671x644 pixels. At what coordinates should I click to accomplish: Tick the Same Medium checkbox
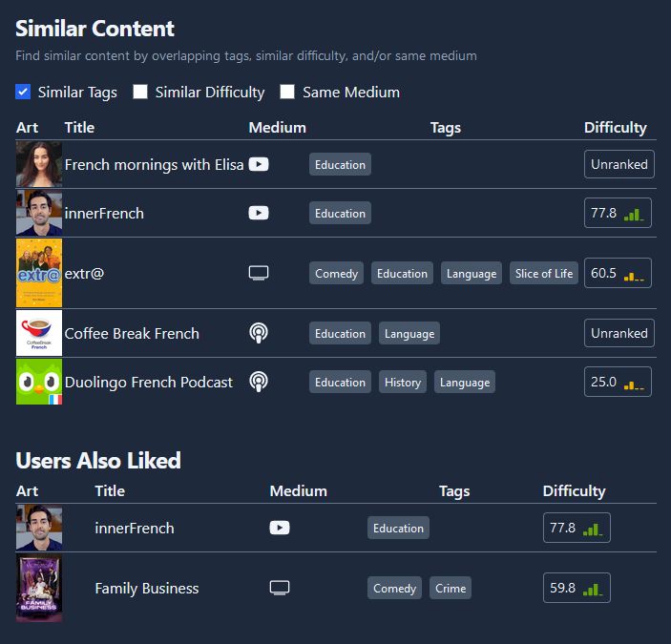pyautogui.click(x=287, y=92)
